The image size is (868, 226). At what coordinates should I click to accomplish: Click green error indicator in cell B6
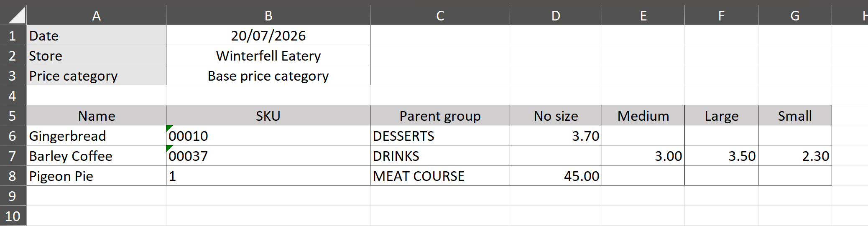tap(169, 128)
